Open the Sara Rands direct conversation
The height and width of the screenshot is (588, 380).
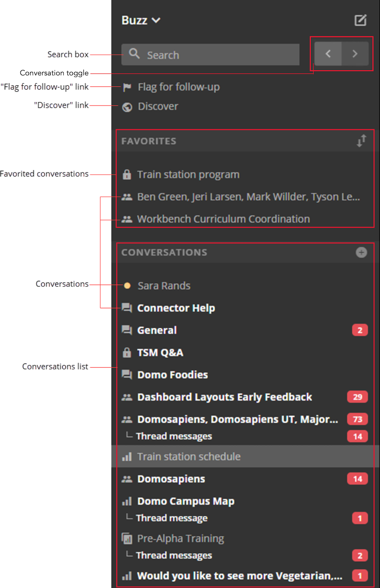pyautogui.click(x=164, y=286)
